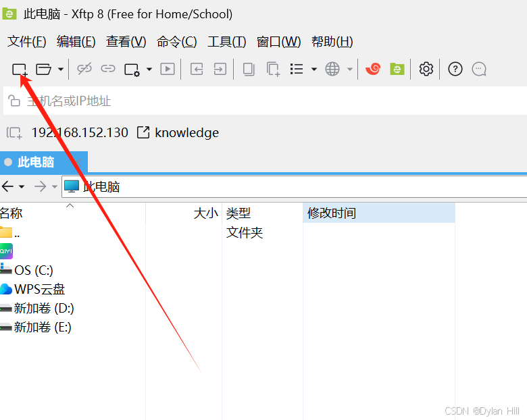Click the right transfer arrow icon
Viewport: 527px width, 420px height.
coord(220,70)
